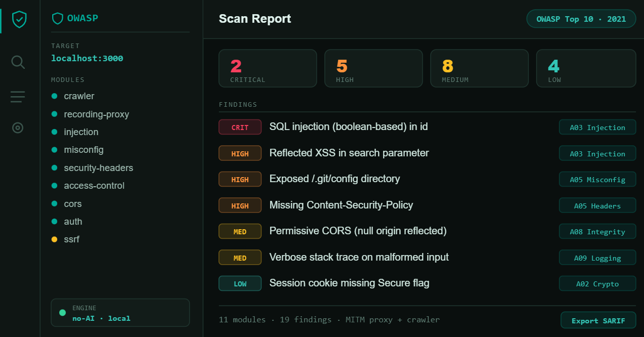This screenshot has width=644, height=337.
Task: Click the MODULES section label
Action: tap(68, 80)
